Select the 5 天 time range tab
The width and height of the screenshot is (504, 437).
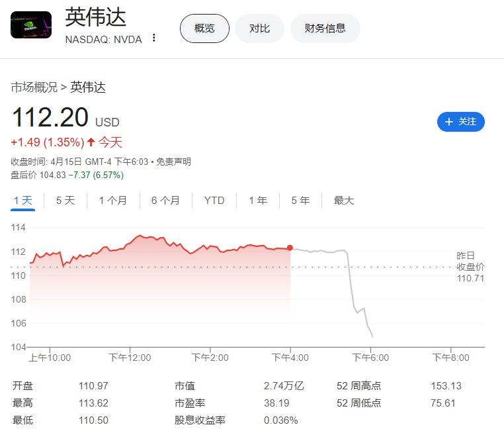pos(65,201)
